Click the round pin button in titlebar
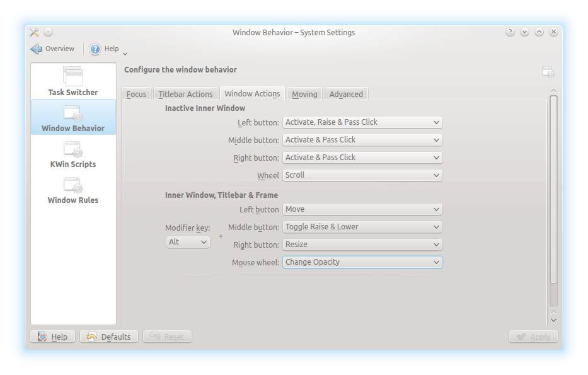The width and height of the screenshot is (588, 375). (49, 32)
